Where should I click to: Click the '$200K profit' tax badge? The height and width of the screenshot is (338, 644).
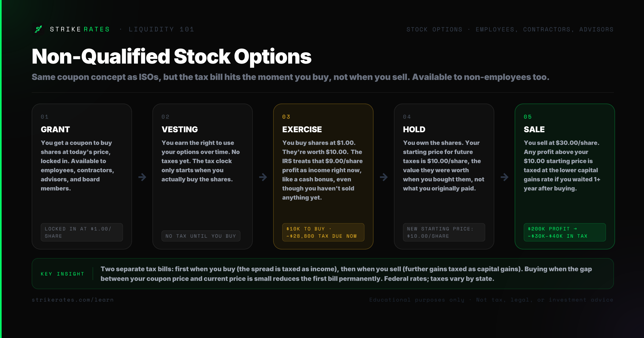(x=565, y=232)
